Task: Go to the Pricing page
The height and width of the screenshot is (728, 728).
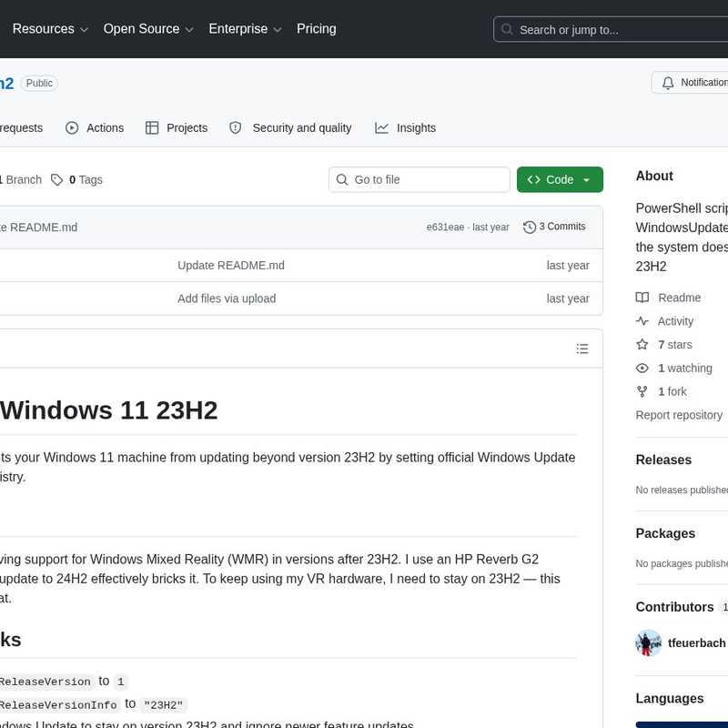Action: click(316, 29)
